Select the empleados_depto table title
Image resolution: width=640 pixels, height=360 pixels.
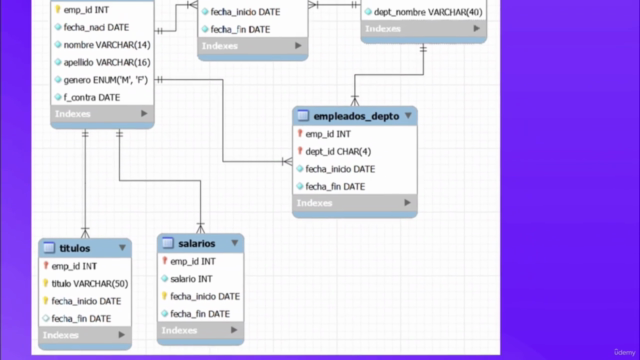356,116
